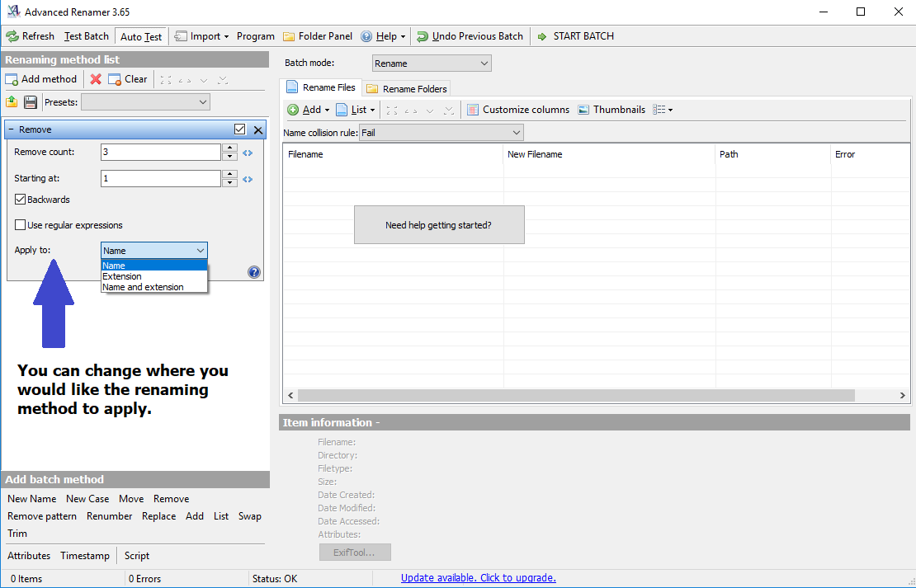
Task: Click Customize columns in the toolbar
Action: pos(517,110)
